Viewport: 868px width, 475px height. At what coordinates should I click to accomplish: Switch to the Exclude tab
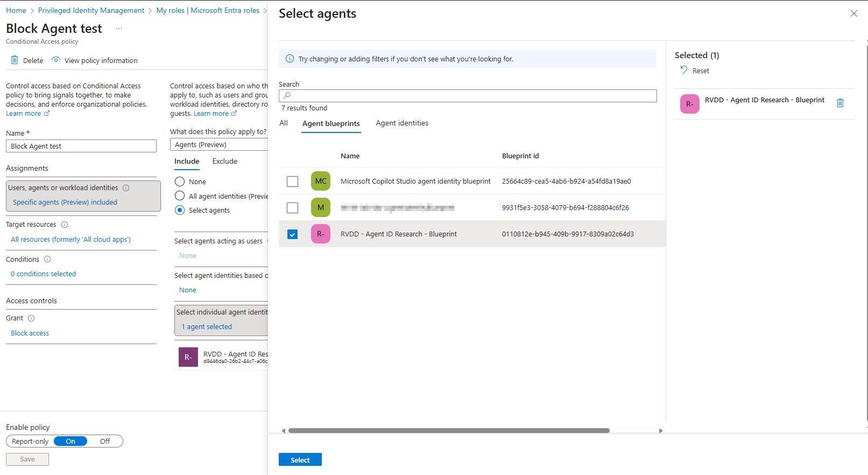pyautogui.click(x=224, y=162)
